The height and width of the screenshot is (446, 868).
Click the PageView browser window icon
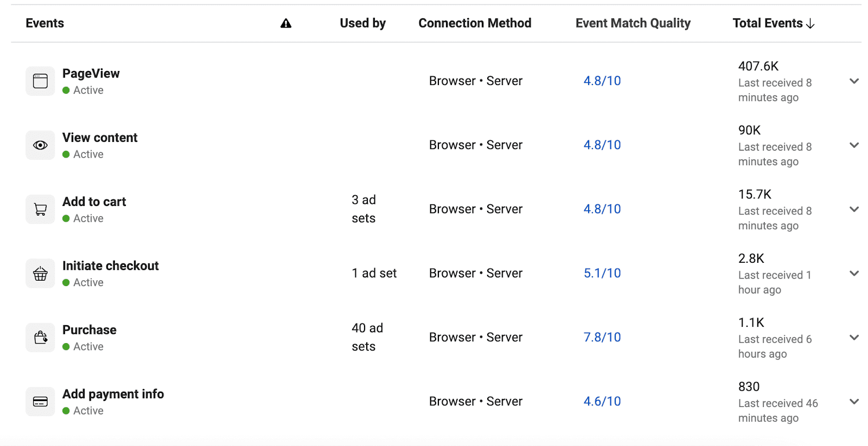click(40, 81)
